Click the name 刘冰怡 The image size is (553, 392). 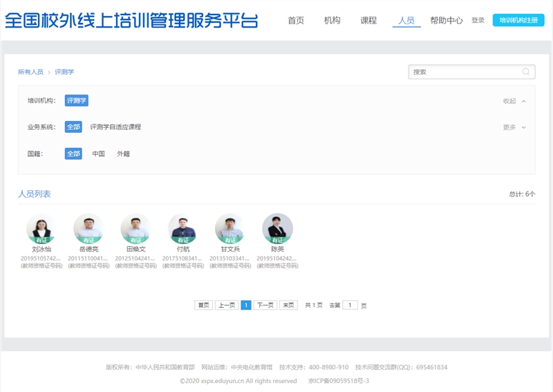click(x=41, y=249)
